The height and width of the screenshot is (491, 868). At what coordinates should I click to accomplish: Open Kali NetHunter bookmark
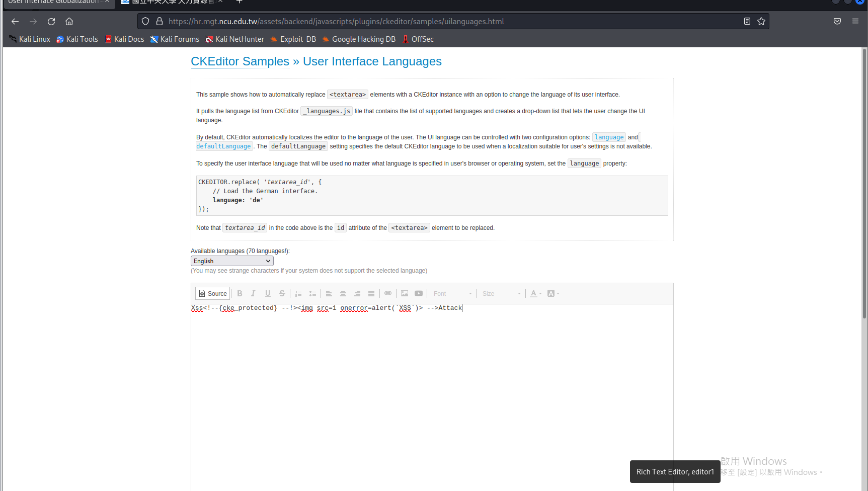(x=234, y=39)
